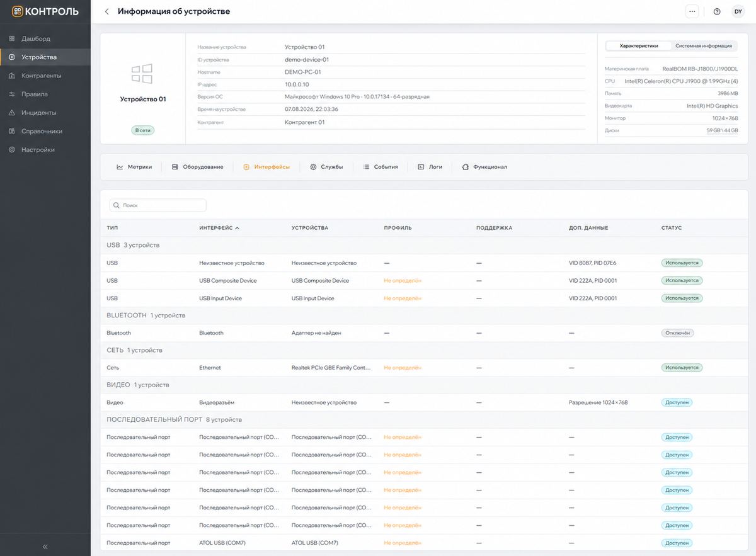Click the ATOL USB (COM7) interface cell
The image size is (756, 556).
(222, 543)
